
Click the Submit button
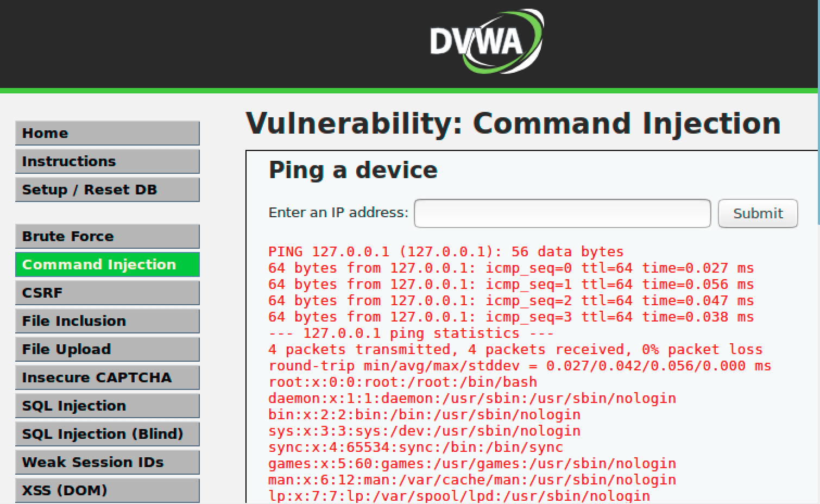[x=758, y=213]
